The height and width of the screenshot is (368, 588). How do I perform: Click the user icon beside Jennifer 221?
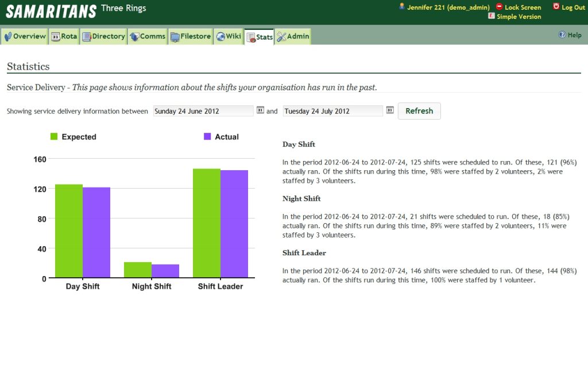402,7
